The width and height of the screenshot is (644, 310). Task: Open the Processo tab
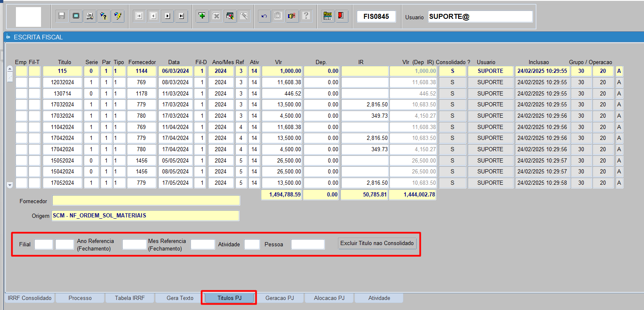(x=80, y=298)
